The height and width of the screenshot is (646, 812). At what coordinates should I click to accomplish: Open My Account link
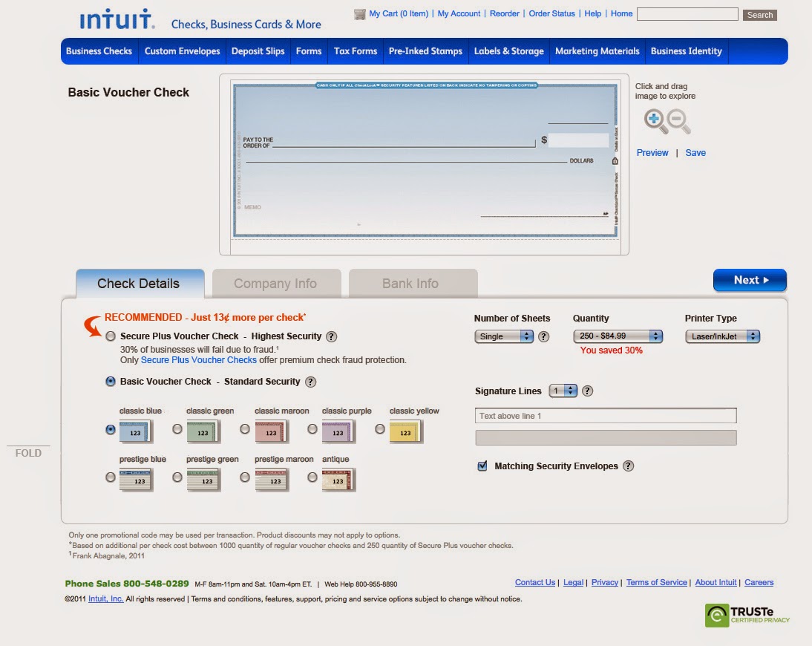459,13
